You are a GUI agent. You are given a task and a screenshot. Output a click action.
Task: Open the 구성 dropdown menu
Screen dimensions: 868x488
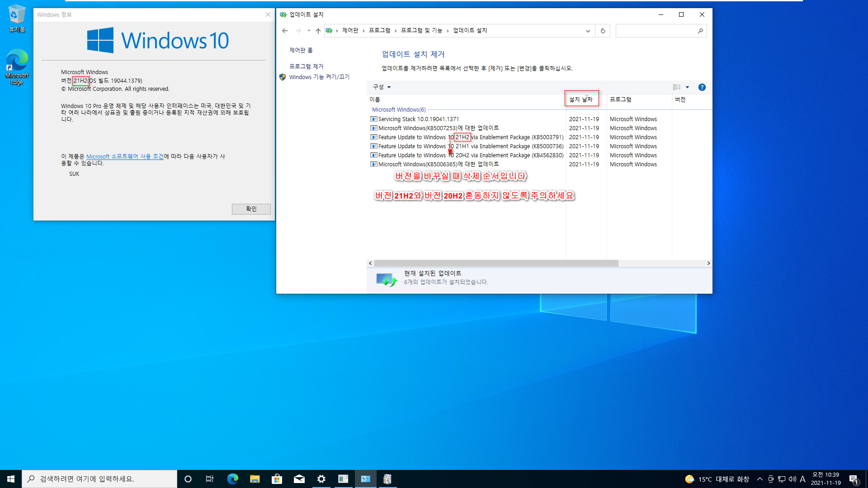pos(382,87)
